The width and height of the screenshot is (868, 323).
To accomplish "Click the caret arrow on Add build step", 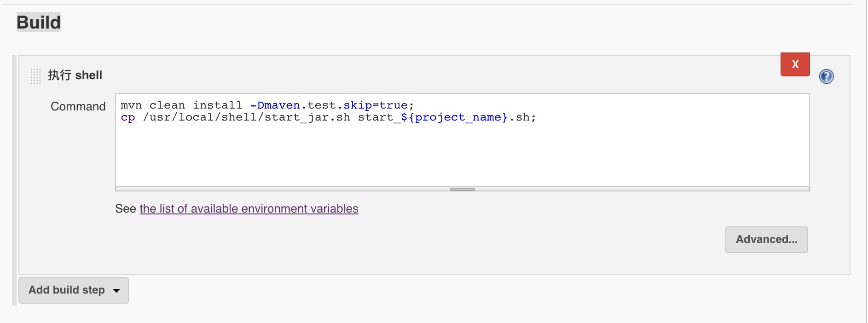I will click(x=116, y=291).
